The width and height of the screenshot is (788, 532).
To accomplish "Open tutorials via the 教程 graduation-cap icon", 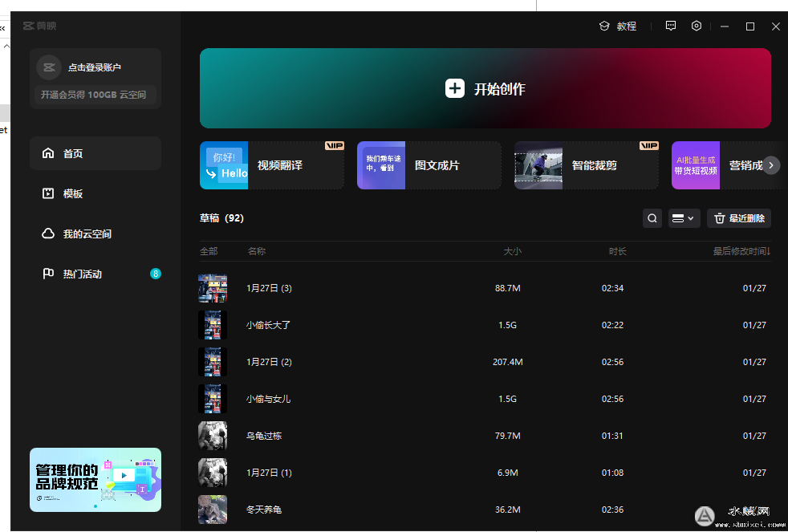I will click(603, 26).
